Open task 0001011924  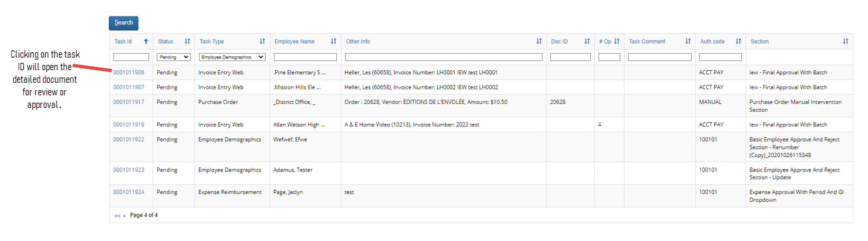pos(129,192)
